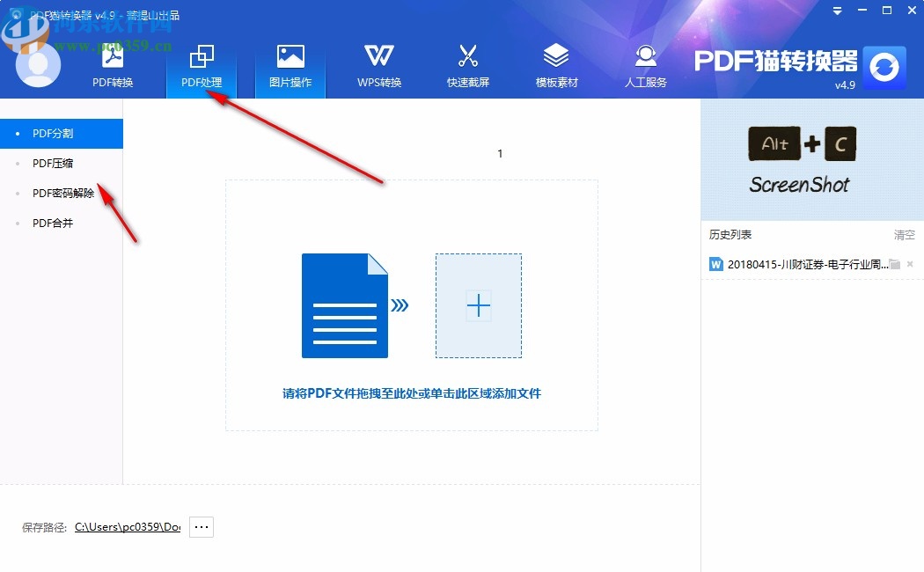Launch 快速截屏 screenshot tool
Viewport: 924px width, 572px height.
click(468, 64)
